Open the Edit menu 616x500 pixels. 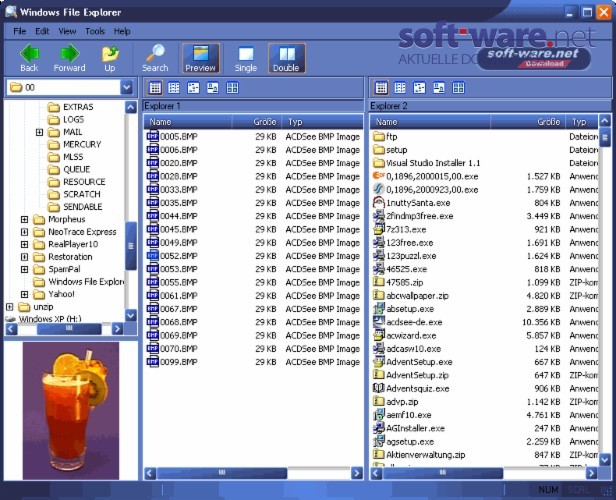[x=42, y=31]
